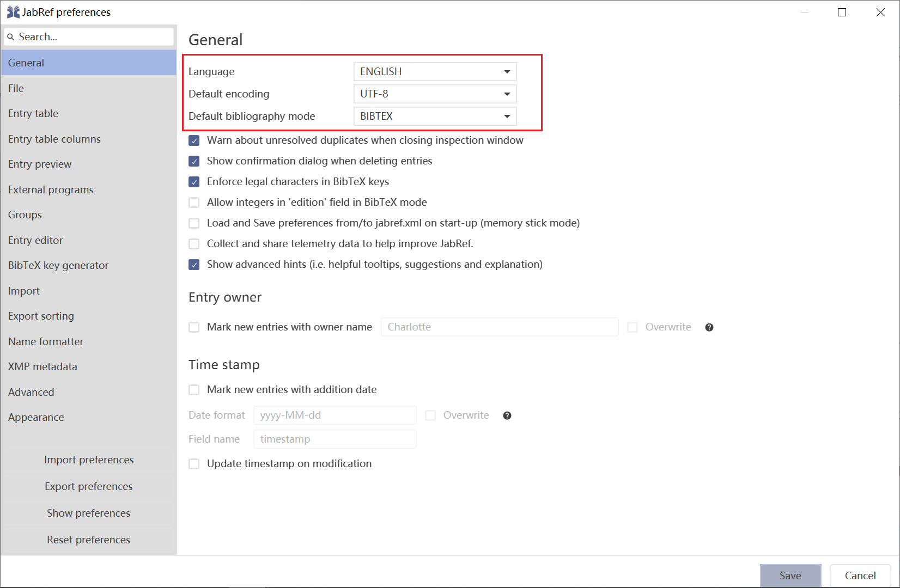Image resolution: width=900 pixels, height=588 pixels.
Task: Click the search magnifier icon
Action: coord(11,37)
